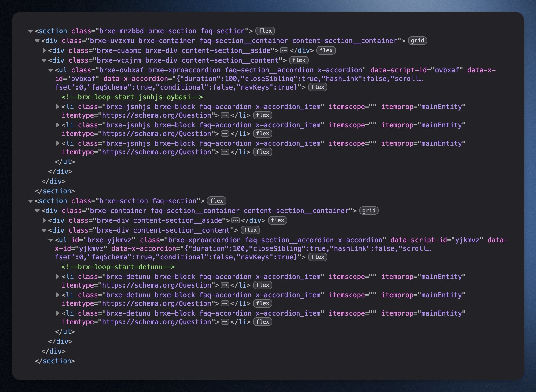Click flex badge of second brxe-detunu li
This screenshot has height=392, width=536.
262,303
